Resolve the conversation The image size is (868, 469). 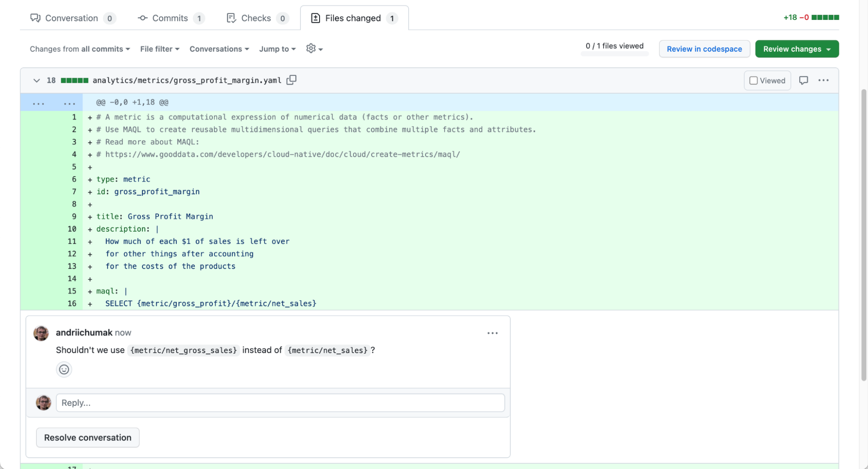87,437
